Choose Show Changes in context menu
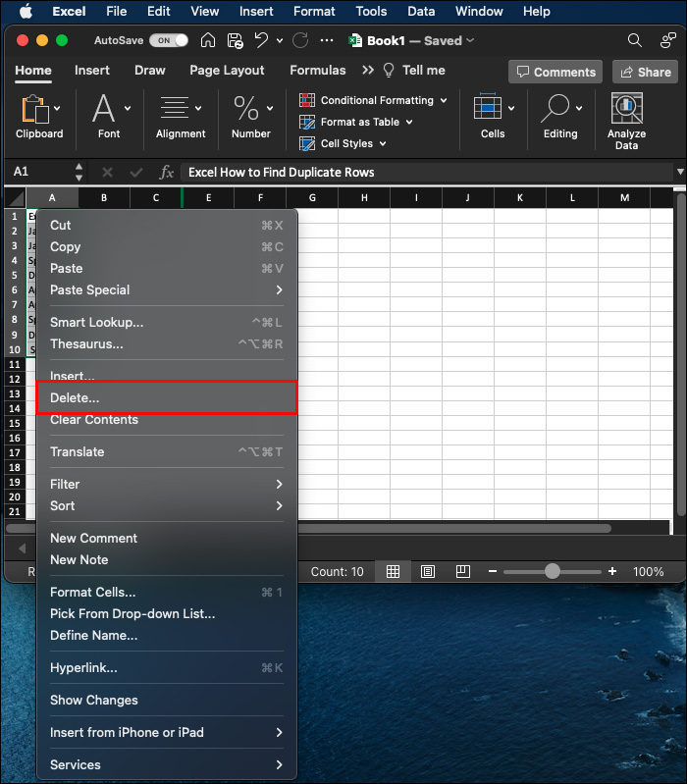This screenshot has height=784, width=687. point(167,700)
